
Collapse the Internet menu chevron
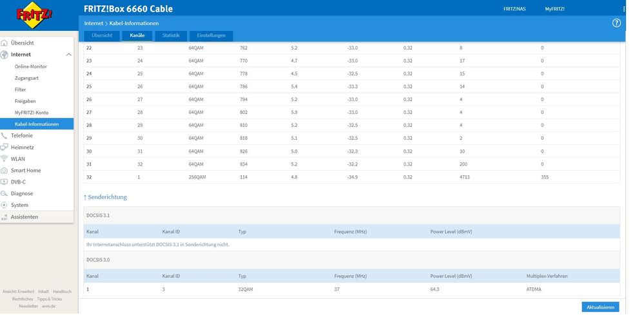68,55
